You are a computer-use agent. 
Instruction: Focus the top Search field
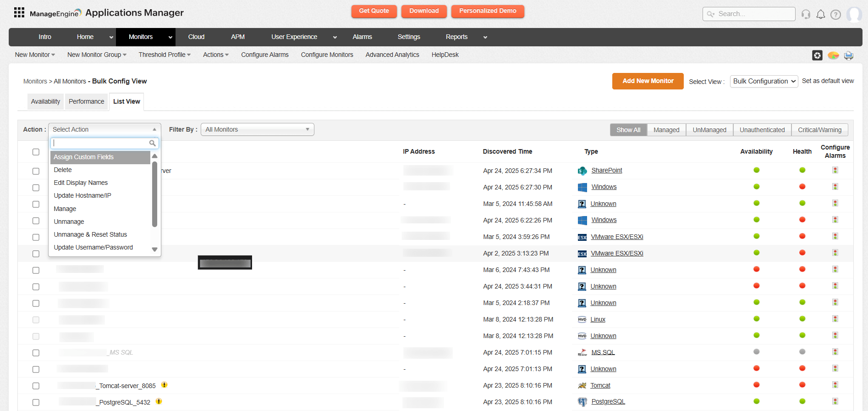click(749, 14)
